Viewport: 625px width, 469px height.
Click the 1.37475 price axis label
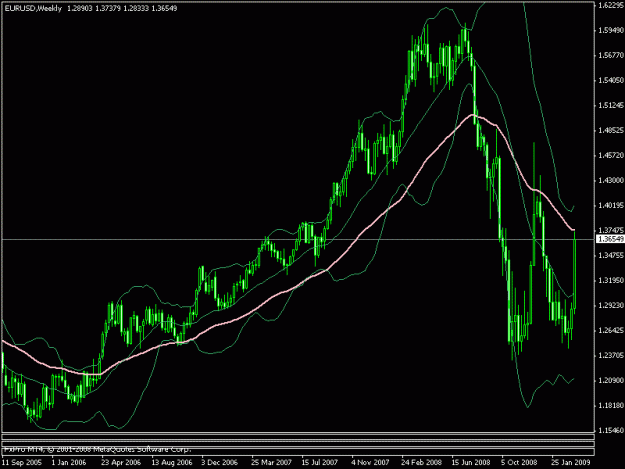click(611, 230)
